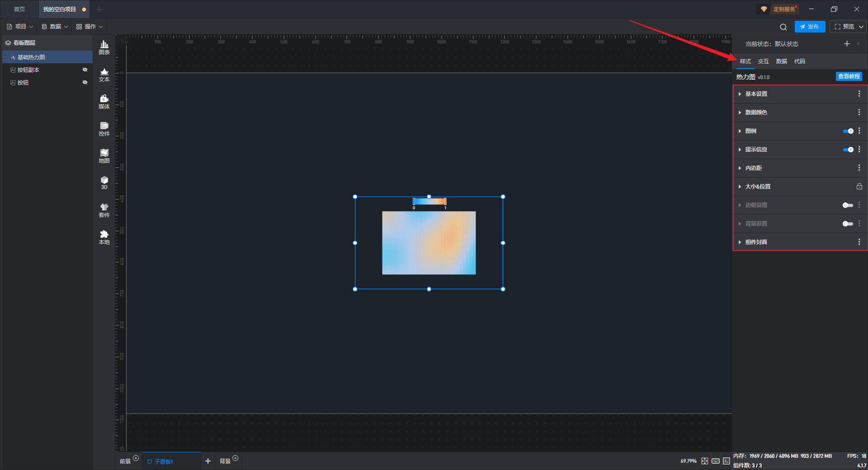Open the 套件 kit components panel
868x470 pixels.
[104, 210]
